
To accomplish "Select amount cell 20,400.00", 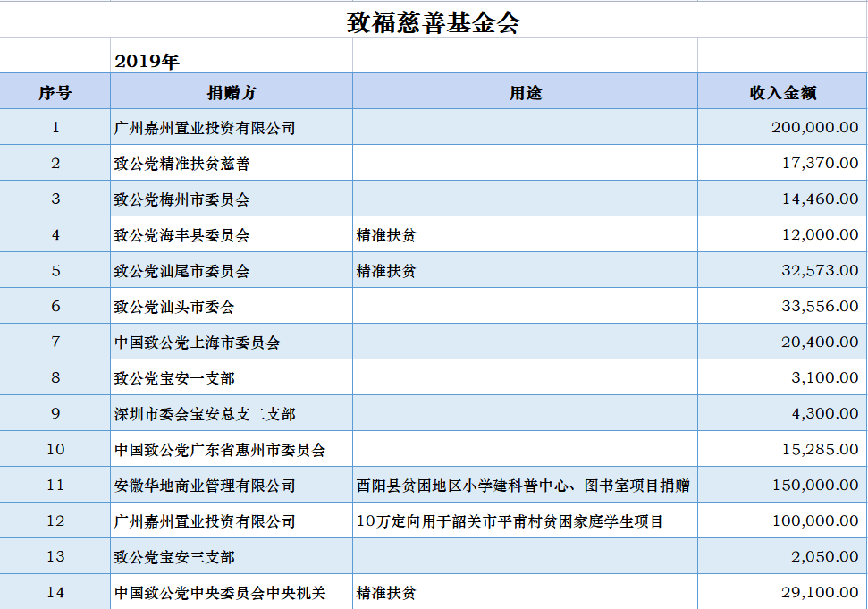I will click(782, 342).
